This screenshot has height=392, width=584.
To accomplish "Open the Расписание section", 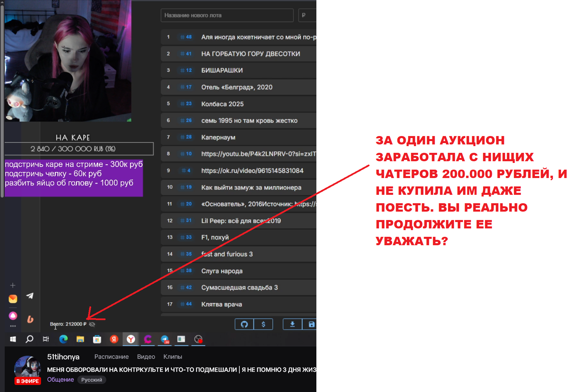I will [x=111, y=356].
